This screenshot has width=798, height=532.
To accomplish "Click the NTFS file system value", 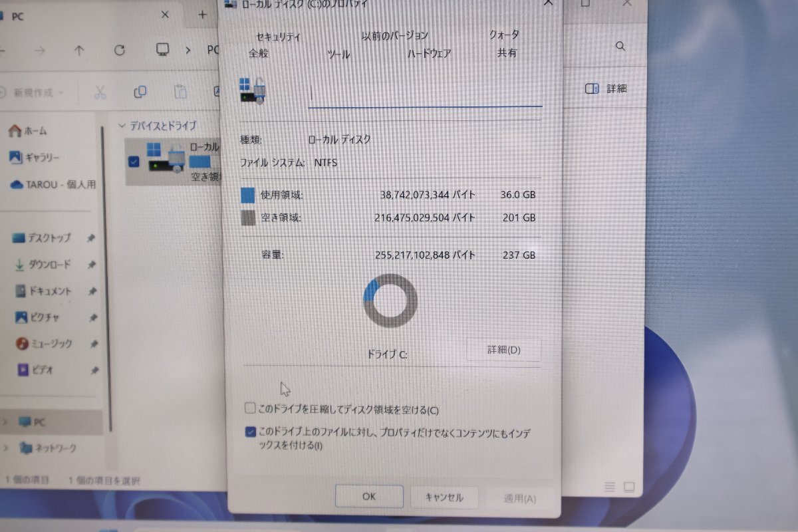I will pyautogui.click(x=326, y=162).
